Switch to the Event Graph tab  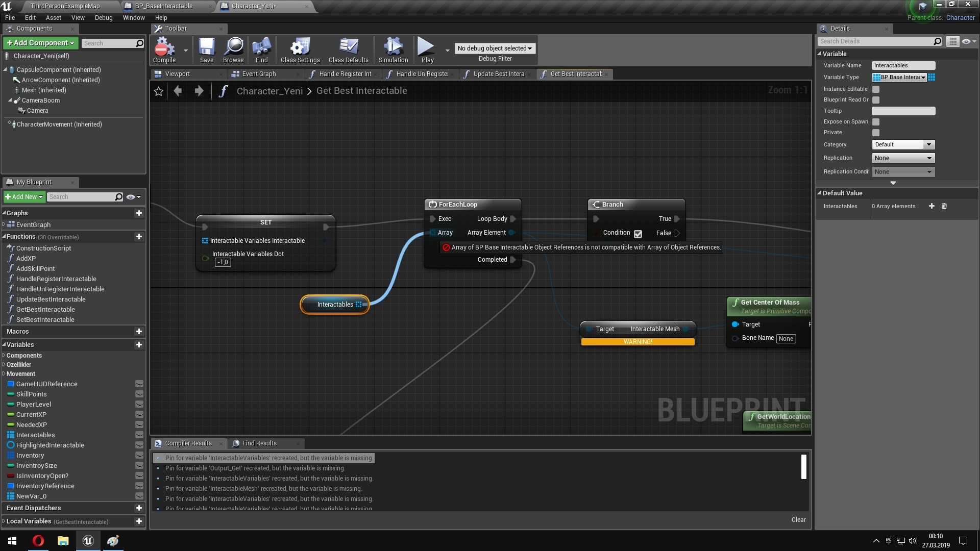(x=258, y=74)
